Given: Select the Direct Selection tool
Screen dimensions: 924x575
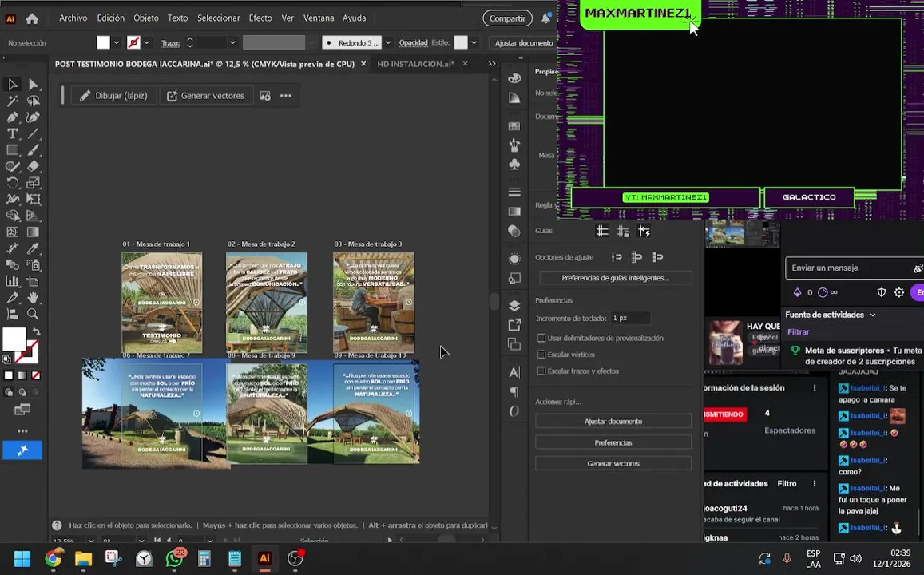Looking at the screenshot, I should (x=33, y=85).
